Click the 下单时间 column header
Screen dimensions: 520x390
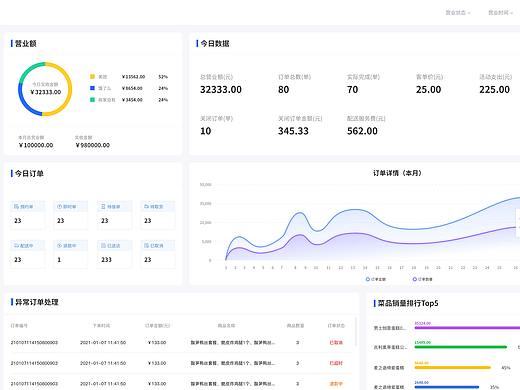(101, 326)
